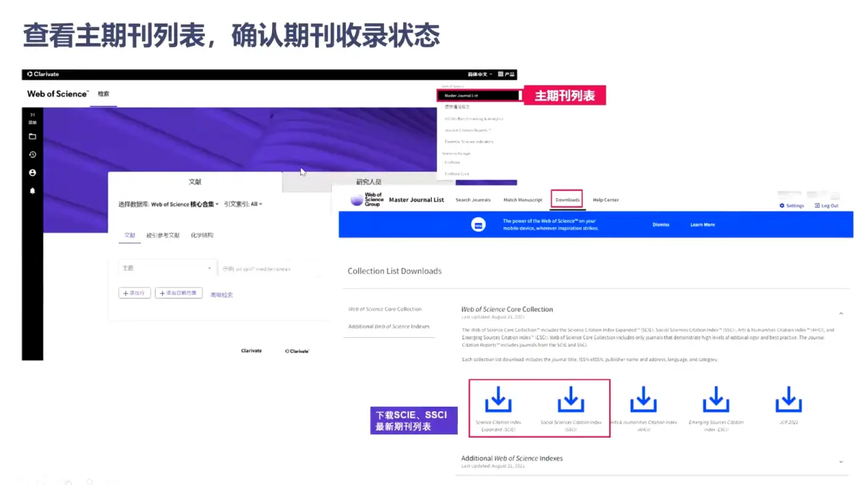Select InCites Benchmarking & Analytics menu entry
868x485 pixels.
474,119
